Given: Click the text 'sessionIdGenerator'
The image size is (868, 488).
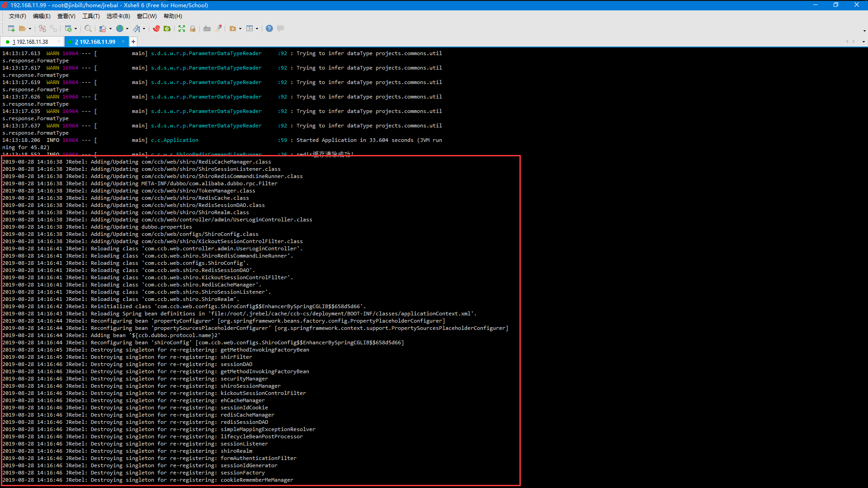Looking at the screenshot, I should [x=249, y=465].
